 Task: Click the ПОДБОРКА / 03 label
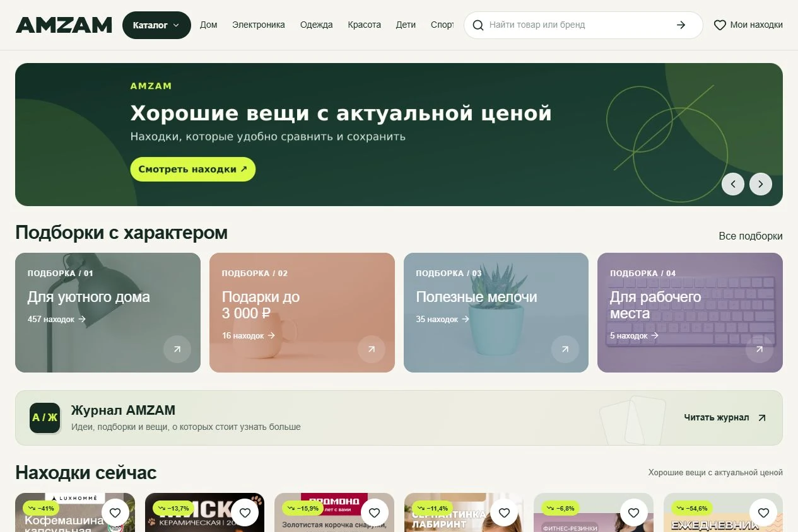coord(449,274)
